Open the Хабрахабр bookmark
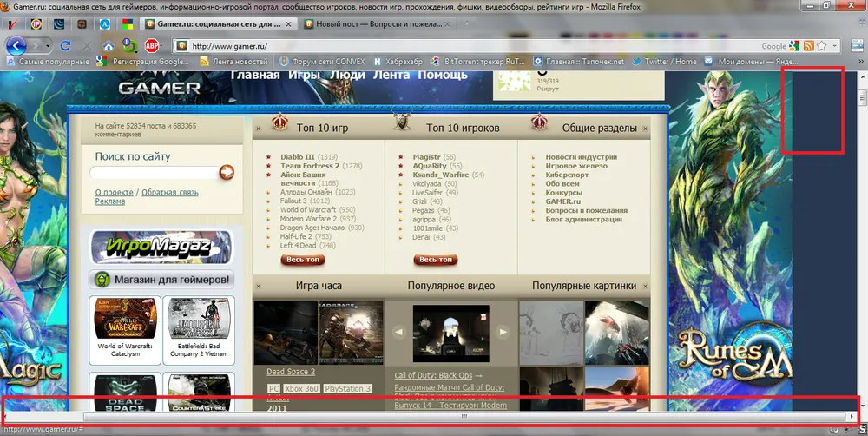The image size is (868, 436). [x=398, y=62]
